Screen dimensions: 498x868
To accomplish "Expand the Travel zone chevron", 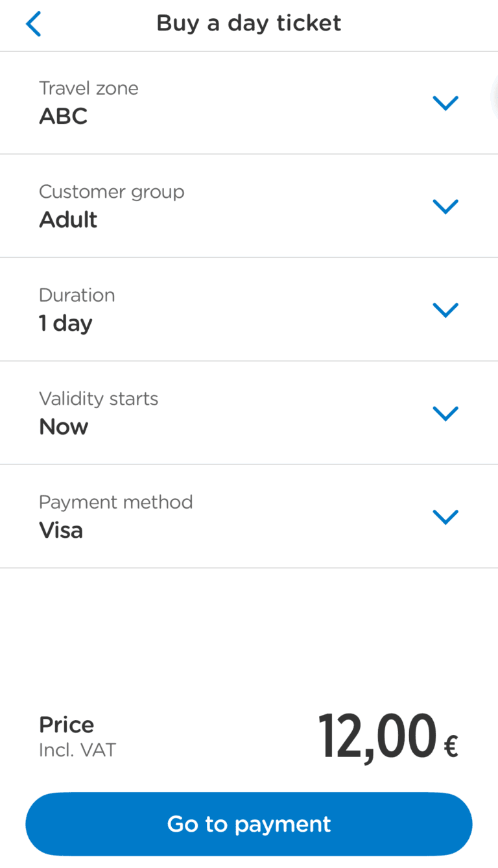I will click(x=445, y=102).
